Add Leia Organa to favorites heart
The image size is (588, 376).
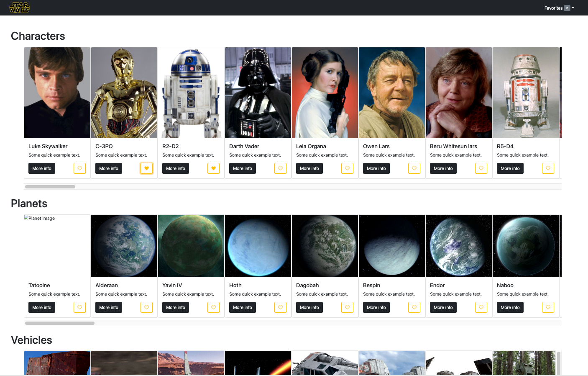pos(347,168)
